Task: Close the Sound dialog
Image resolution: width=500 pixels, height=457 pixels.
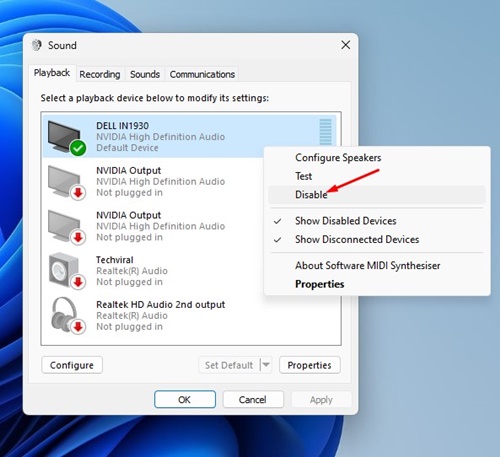Action: pos(346,45)
